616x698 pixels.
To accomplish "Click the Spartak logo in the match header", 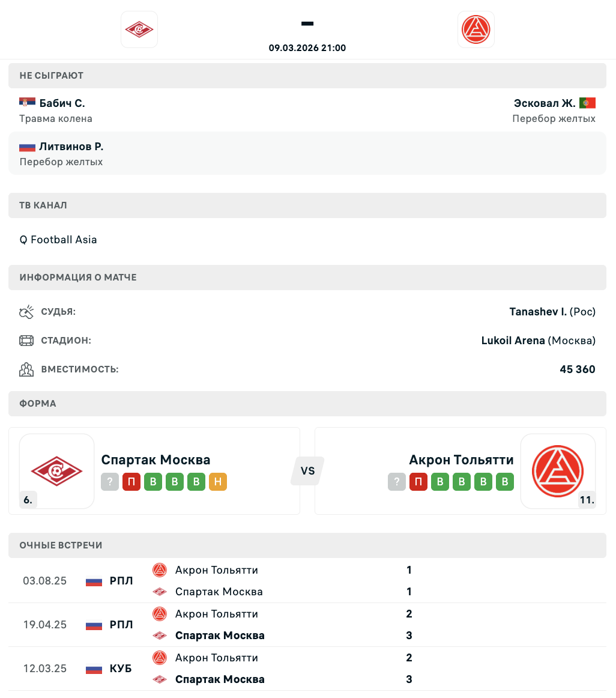I will point(139,29).
